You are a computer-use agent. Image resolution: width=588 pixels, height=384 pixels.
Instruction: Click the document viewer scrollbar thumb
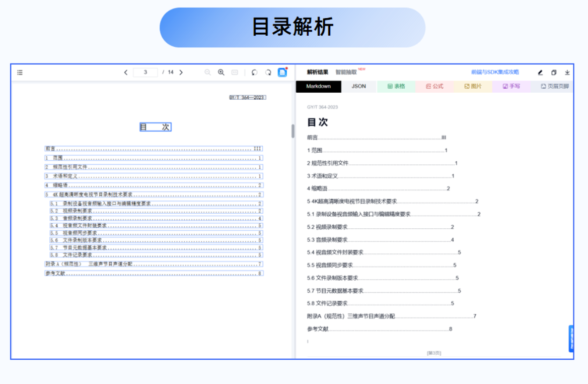(x=293, y=131)
